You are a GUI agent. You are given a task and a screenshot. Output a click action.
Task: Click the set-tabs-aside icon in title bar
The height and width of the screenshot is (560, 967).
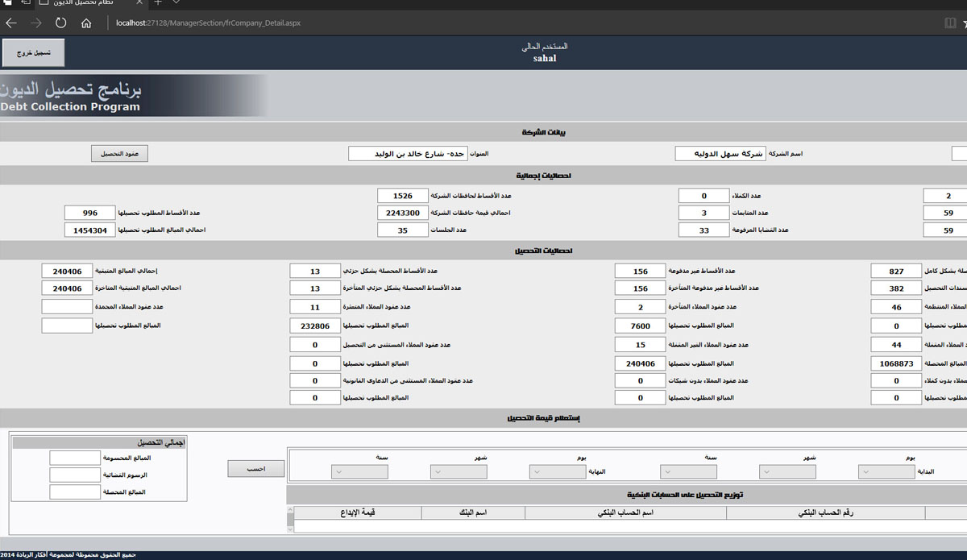(26, 3)
